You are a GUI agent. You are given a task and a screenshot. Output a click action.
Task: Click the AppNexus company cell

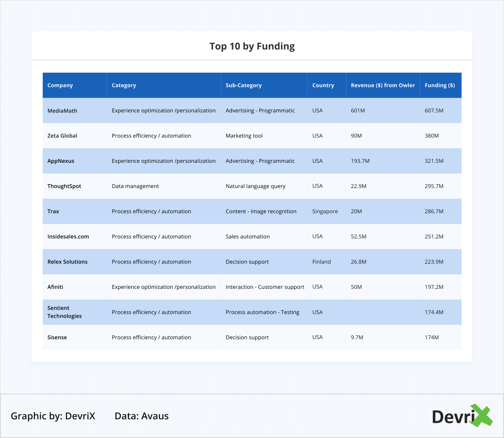61,161
